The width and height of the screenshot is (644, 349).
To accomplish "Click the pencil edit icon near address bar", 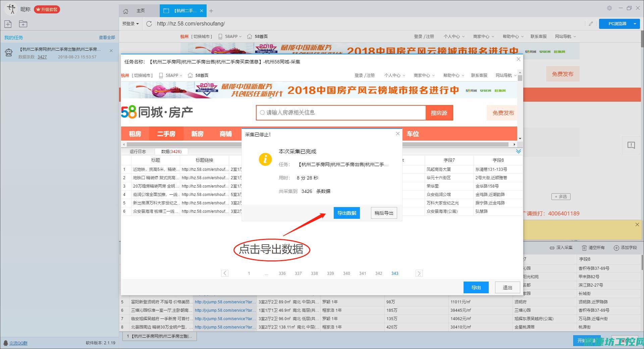I will [x=591, y=24].
